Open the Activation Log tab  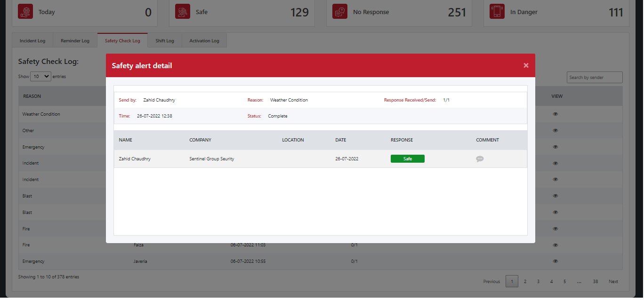[204, 41]
